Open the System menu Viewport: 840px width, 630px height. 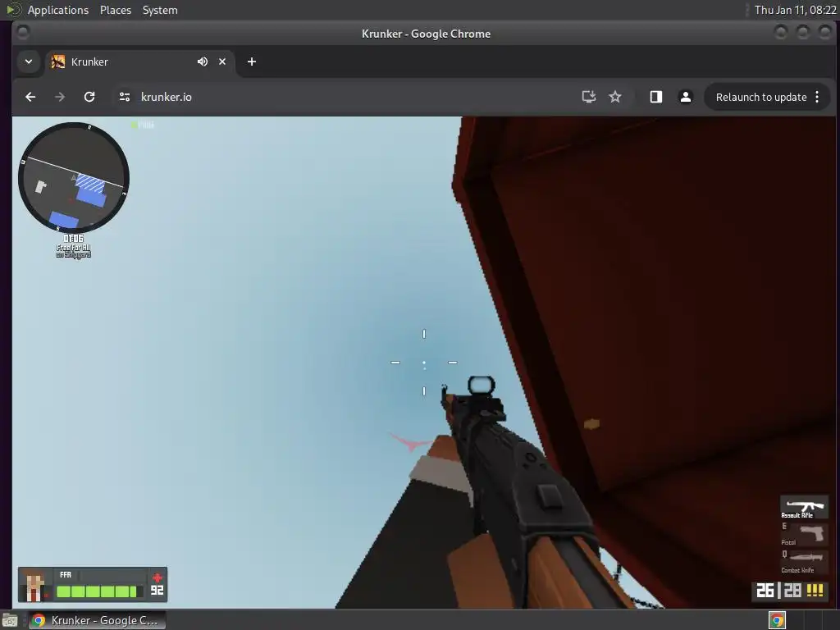point(160,10)
